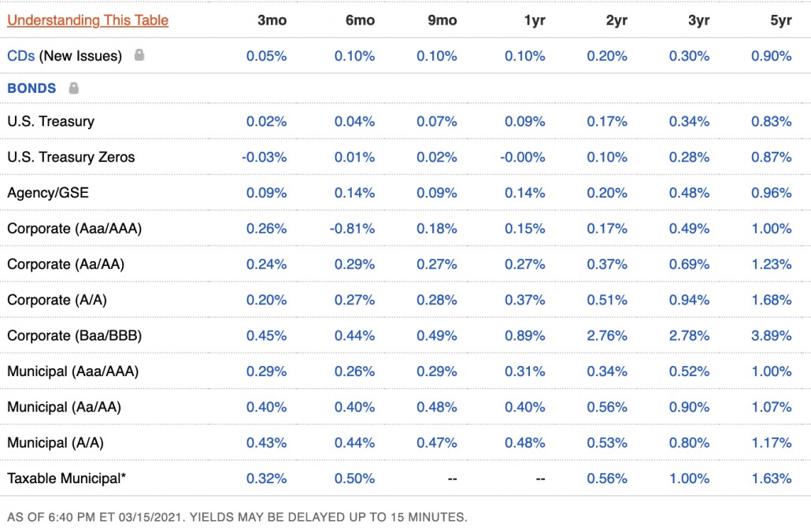This screenshot has height=532, width=811.
Task: Click Corporate (Aa/AA) 3yr yield 0.69%
Action: coord(689,264)
